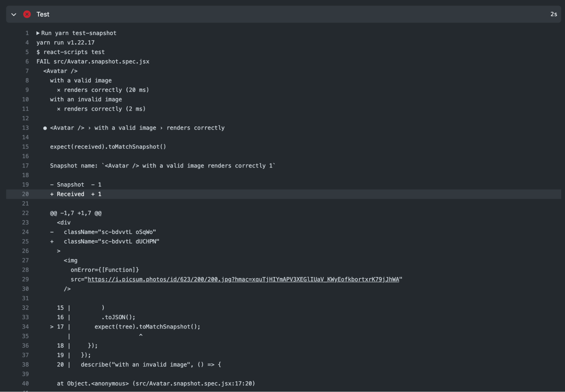Click the bullet before Avatar failure heading
The width and height of the screenshot is (565, 392).
[x=45, y=128]
